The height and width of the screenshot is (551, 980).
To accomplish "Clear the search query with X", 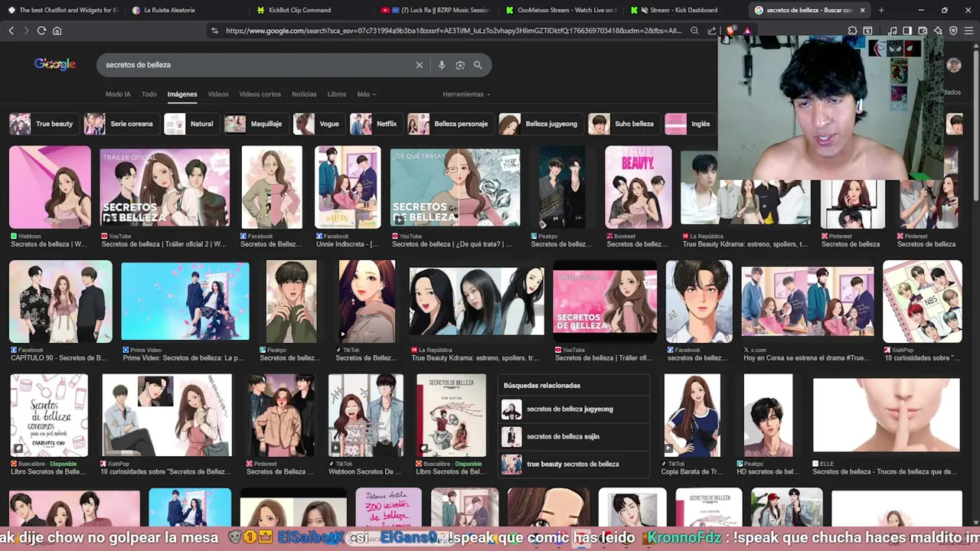I will pyautogui.click(x=419, y=65).
